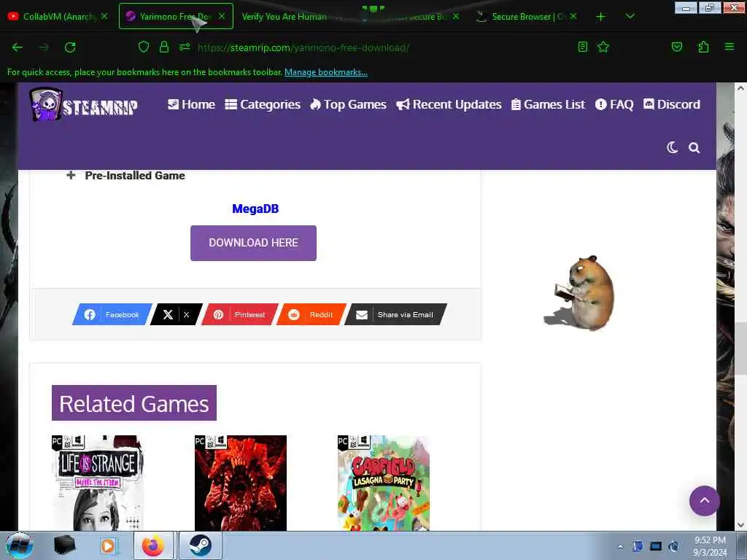Screen dimensions: 747x560
Task: Expand the list all tabs chevron
Action: point(630,16)
